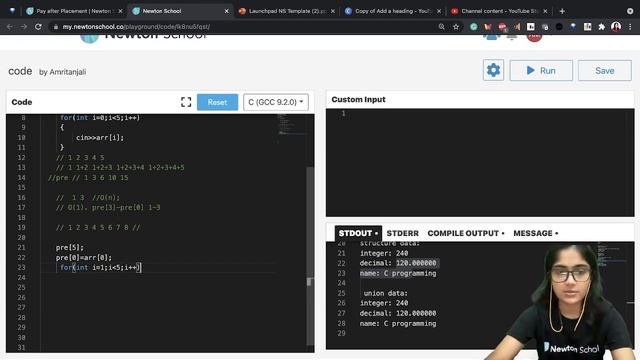This screenshot has height=360, width=640.
Task: Click inside the Custom Input text area
Action: point(480,162)
